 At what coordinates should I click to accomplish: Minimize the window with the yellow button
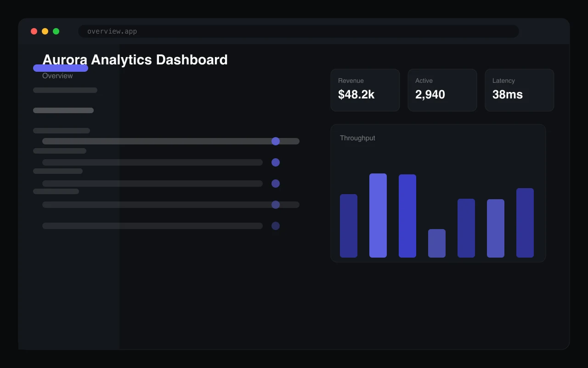pyautogui.click(x=45, y=31)
